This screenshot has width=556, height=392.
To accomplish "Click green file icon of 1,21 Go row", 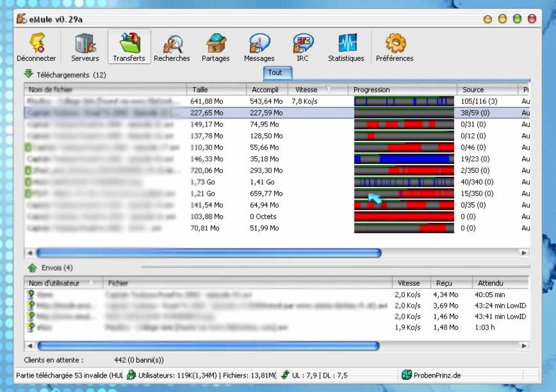I will click(28, 193).
